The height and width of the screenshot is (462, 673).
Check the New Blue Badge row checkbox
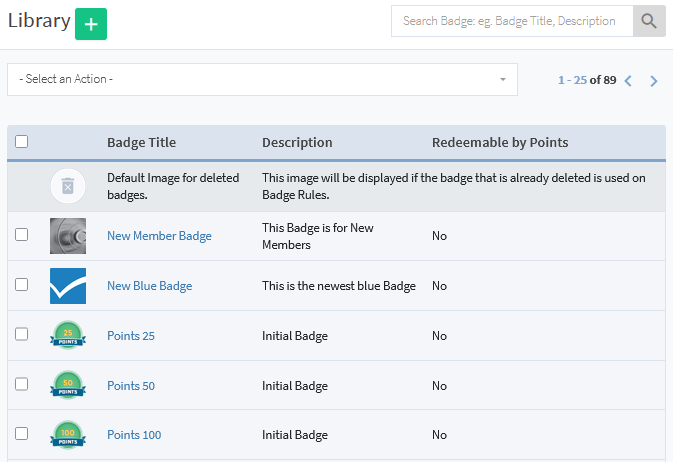click(x=21, y=284)
